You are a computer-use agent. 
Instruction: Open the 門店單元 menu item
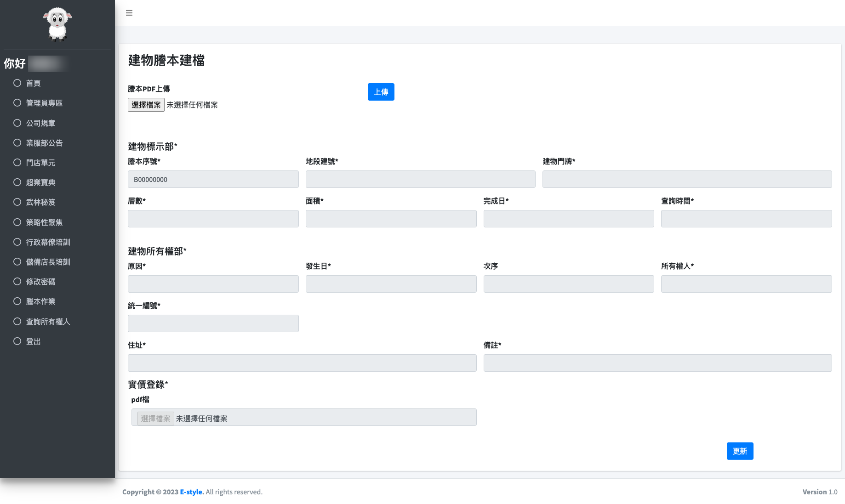pos(40,163)
